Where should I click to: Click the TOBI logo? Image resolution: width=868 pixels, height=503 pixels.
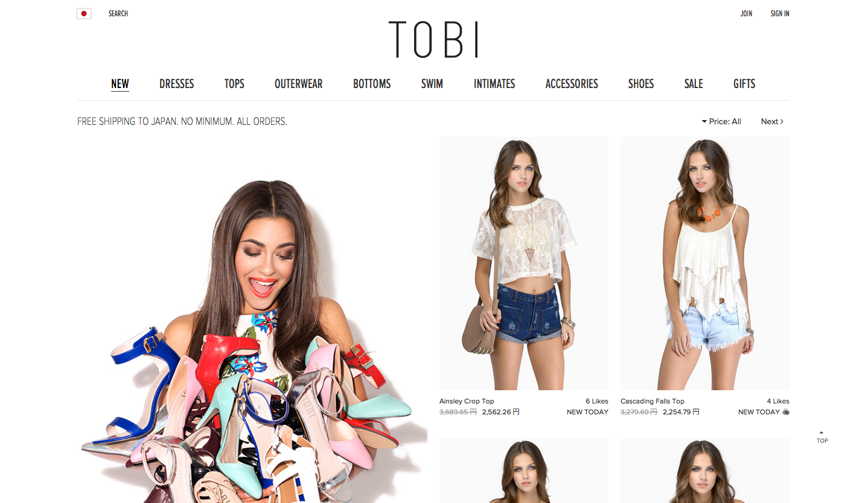433,40
